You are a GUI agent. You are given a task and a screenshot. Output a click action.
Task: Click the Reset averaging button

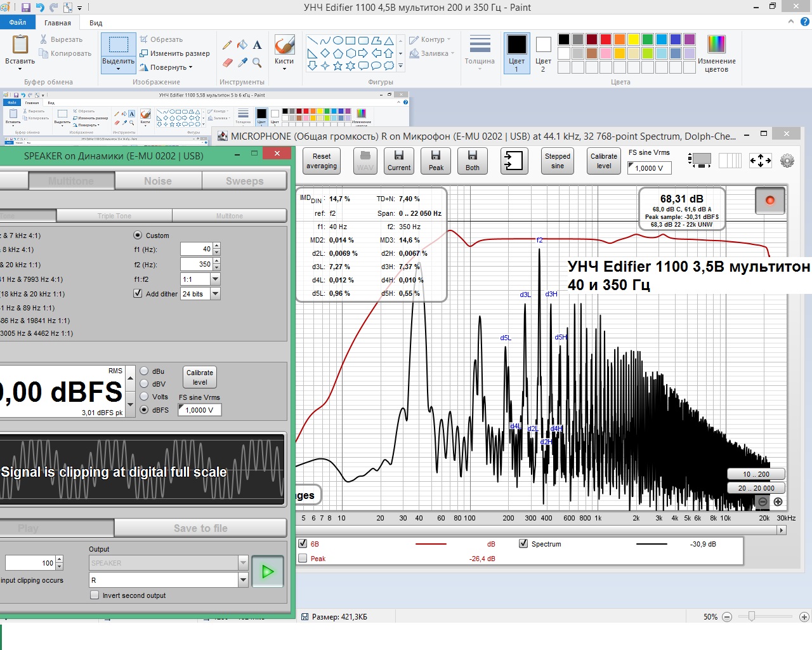tap(322, 161)
